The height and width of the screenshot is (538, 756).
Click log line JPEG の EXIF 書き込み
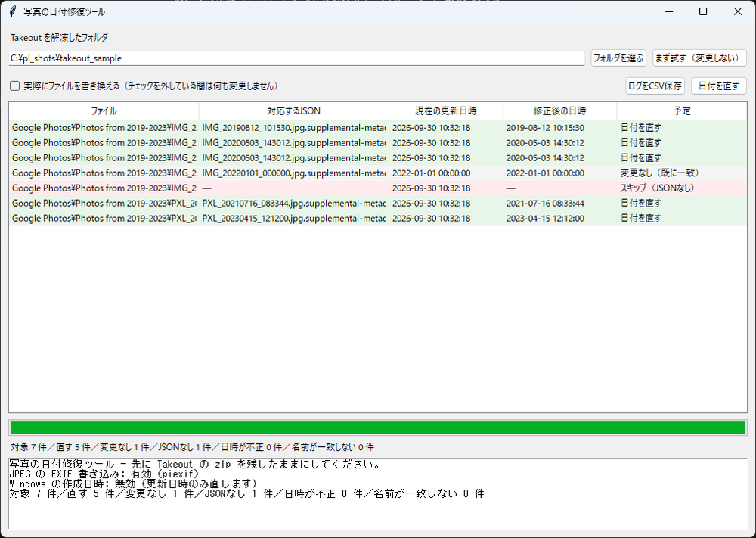coord(104,474)
